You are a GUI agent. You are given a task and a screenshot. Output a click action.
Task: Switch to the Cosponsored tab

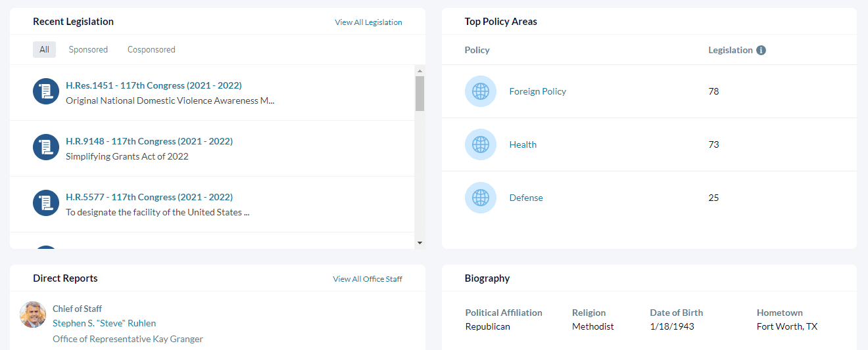click(151, 49)
